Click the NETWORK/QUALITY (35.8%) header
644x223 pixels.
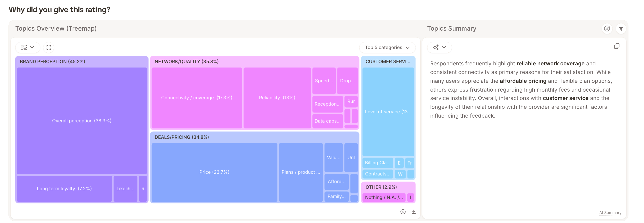click(186, 61)
